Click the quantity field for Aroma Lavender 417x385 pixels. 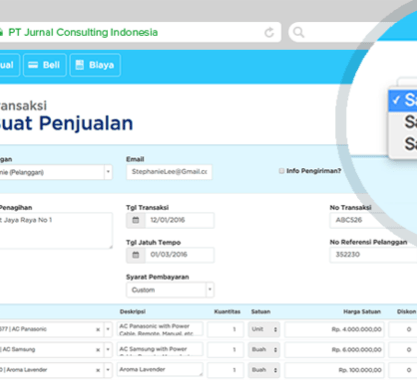coord(226,370)
